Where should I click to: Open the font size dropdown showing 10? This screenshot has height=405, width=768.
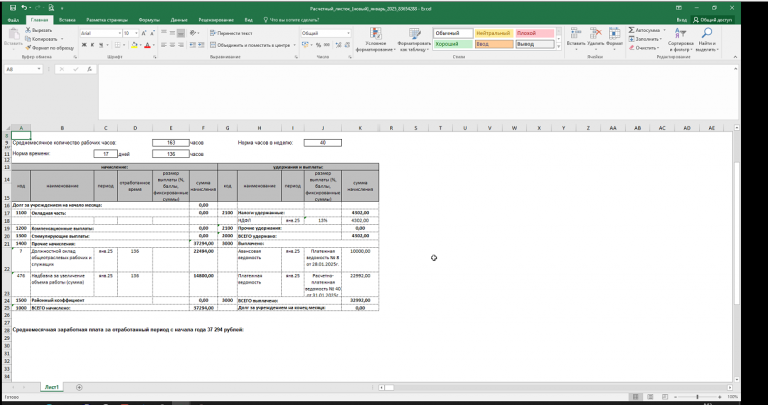pos(136,33)
